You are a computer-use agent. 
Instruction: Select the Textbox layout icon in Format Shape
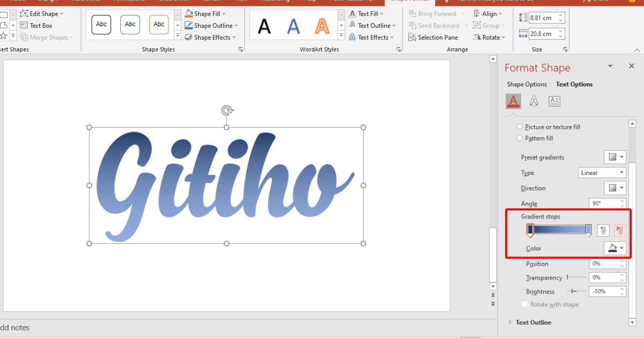(554, 101)
